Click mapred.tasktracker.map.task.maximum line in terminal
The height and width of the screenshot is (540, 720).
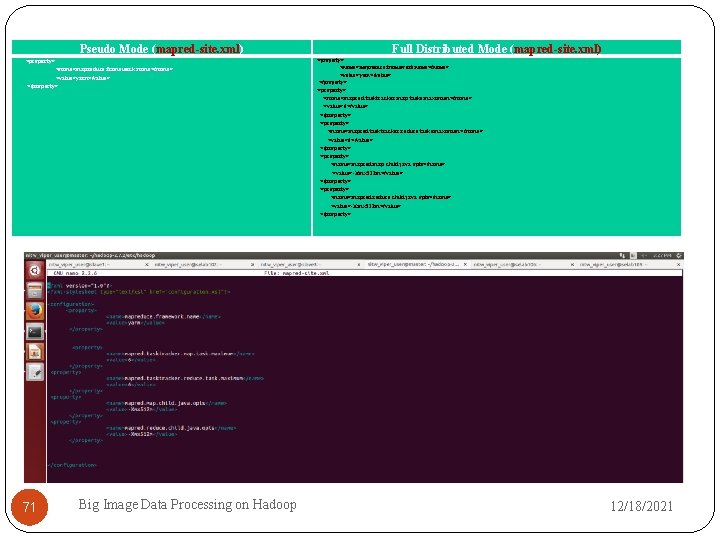click(180, 354)
